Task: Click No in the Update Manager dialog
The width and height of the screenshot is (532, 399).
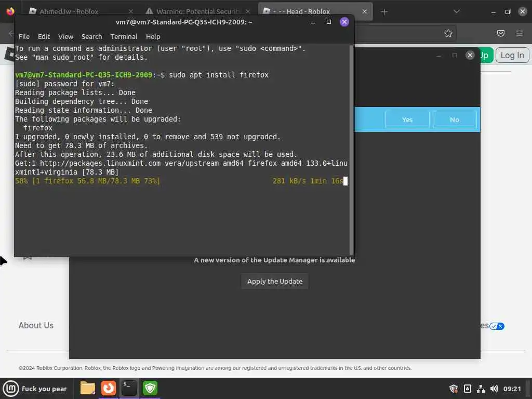Action: pos(455,119)
